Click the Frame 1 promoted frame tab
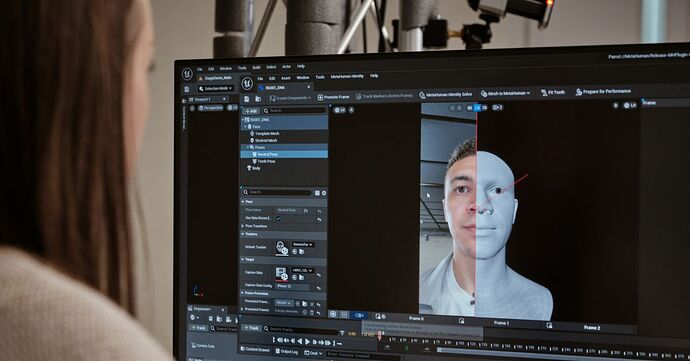This screenshot has height=361, width=690. point(501,323)
